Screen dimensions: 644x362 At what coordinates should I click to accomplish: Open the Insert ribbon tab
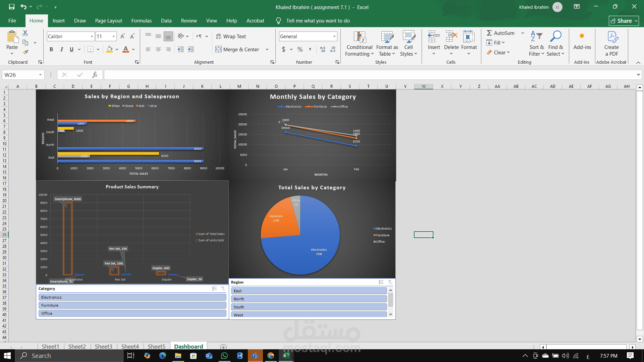point(59,21)
